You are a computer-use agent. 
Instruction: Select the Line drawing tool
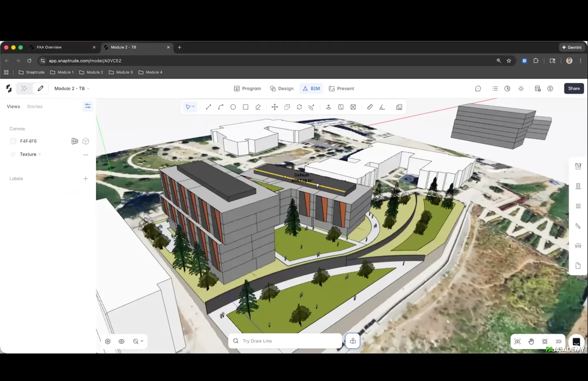(208, 107)
